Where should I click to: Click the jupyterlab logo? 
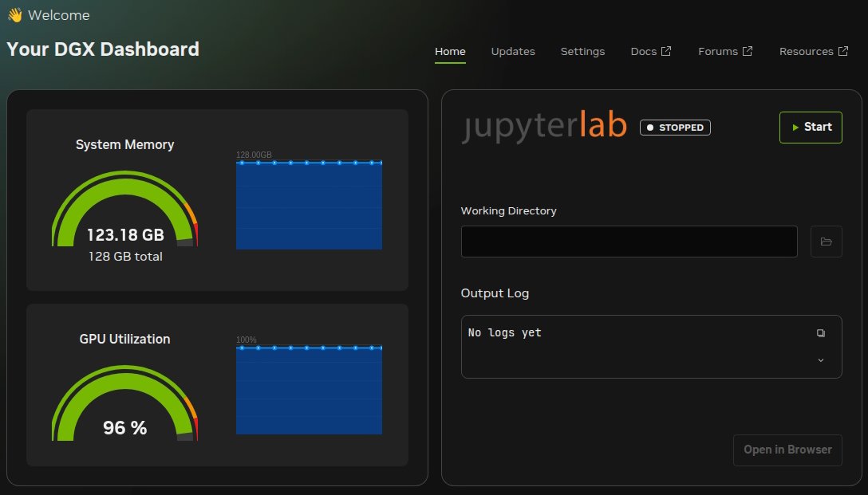coord(545,127)
